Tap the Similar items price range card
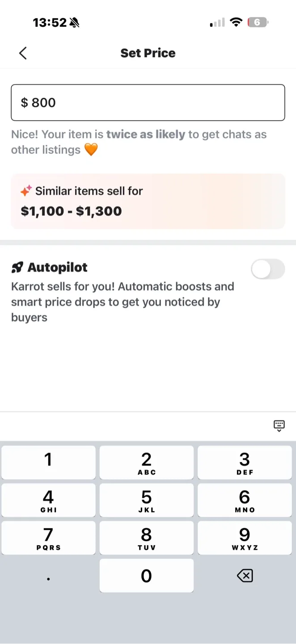 (x=148, y=201)
